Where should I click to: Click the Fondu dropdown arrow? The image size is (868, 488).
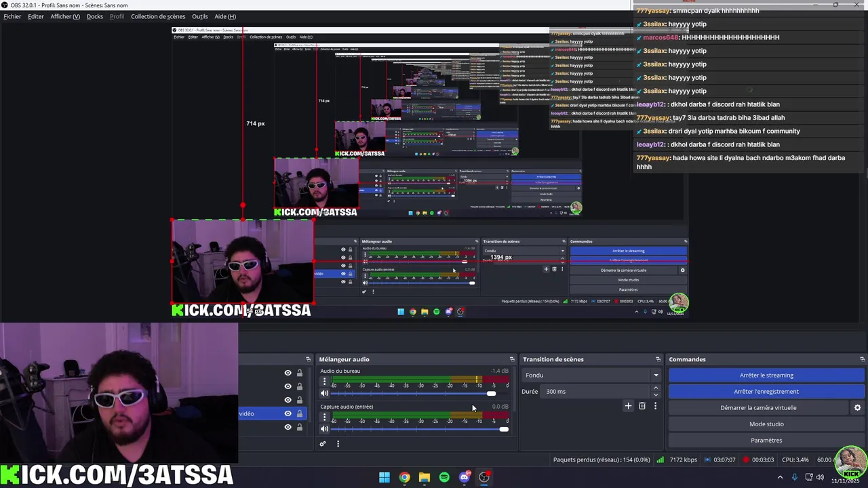click(655, 375)
